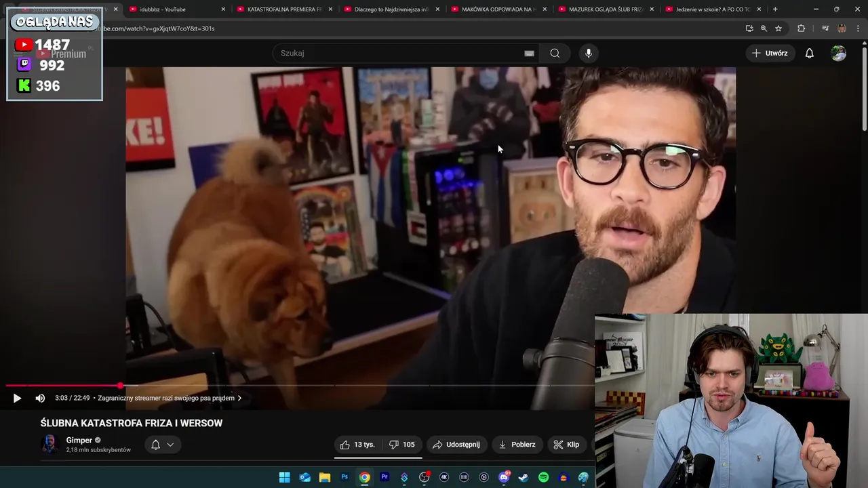868x488 pixels.
Task: Open the Utwórz create button
Action: tap(770, 53)
